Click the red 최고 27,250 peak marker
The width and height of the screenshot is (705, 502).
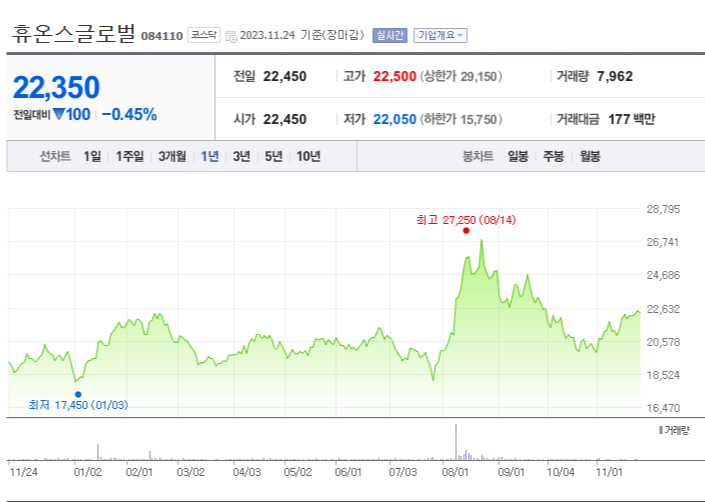pos(466,231)
